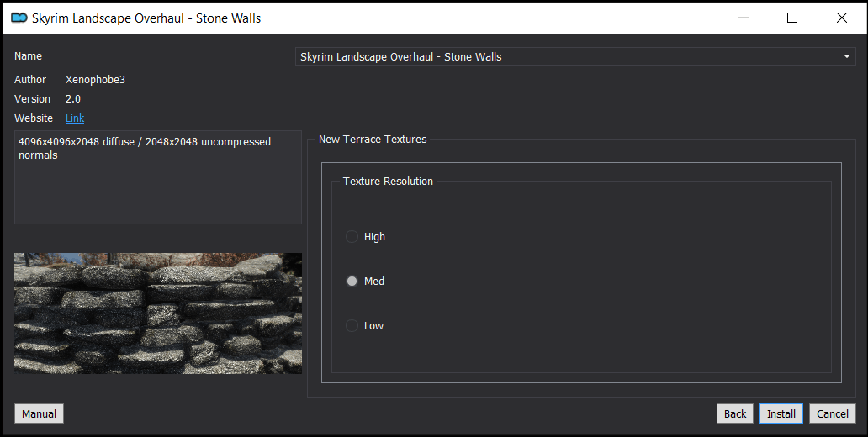Select the Med texture resolution option
The image size is (868, 437).
(x=365, y=281)
